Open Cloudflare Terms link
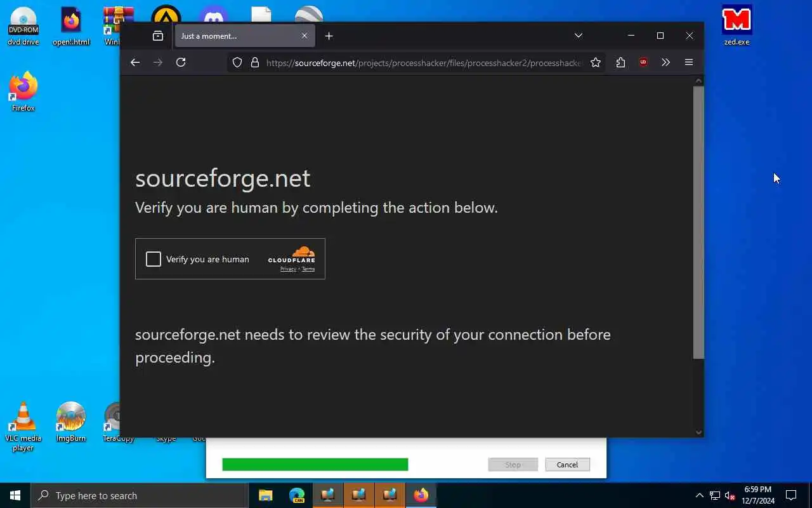 pyautogui.click(x=308, y=269)
